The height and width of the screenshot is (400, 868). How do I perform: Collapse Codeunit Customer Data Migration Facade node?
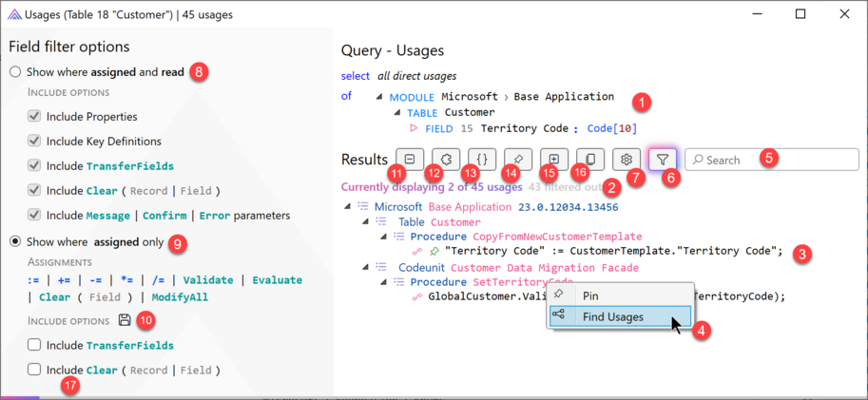coord(365,267)
